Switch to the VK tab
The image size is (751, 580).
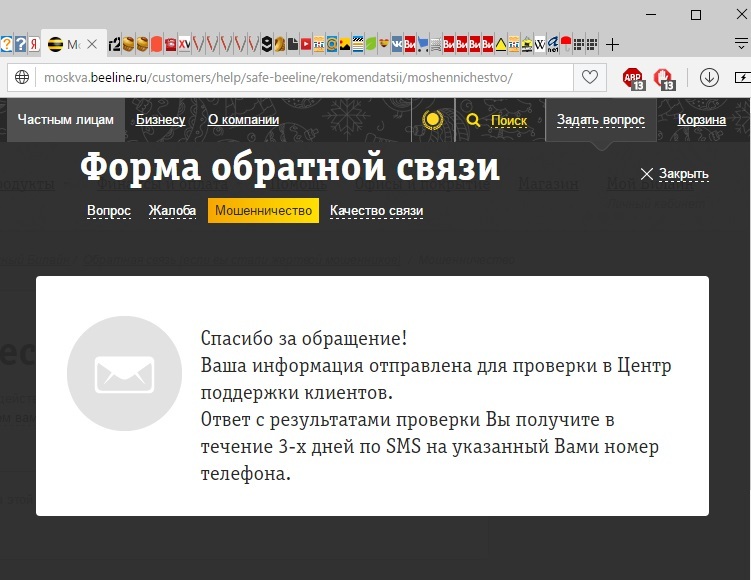pyautogui.click(x=397, y=45)
